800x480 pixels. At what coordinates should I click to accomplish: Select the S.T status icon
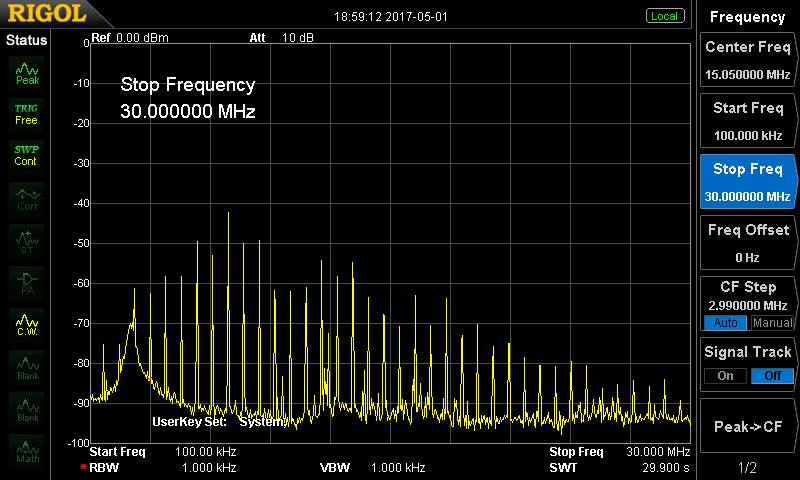pos(27,240)
